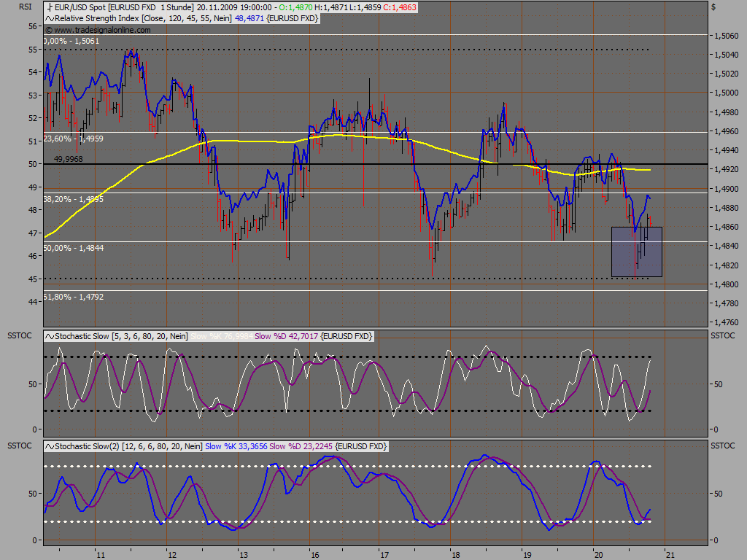
Task: Click the date 20.11.2009 19:00:00 in legend
Action: [x=234, y=7]
